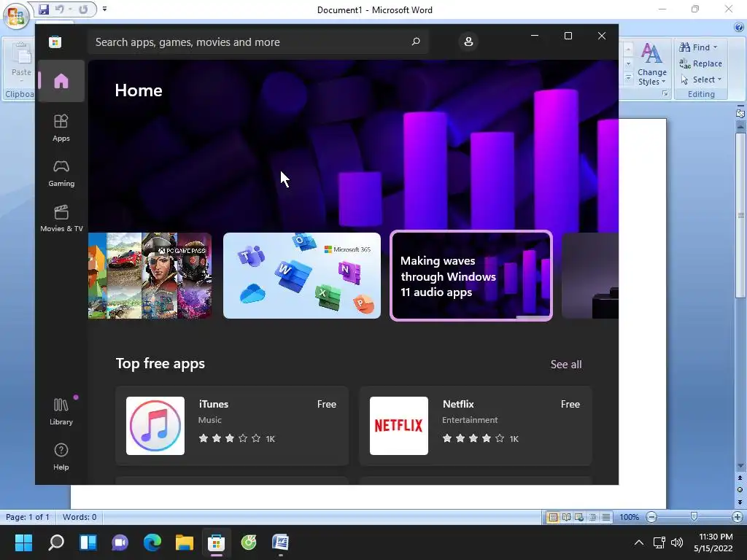Open Word Help question mark icon
This screenshot has width=747, height=560.
739,27
